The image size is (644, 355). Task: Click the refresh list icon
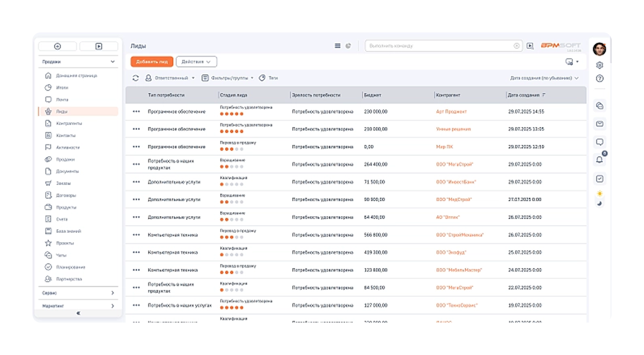point(136,78)
